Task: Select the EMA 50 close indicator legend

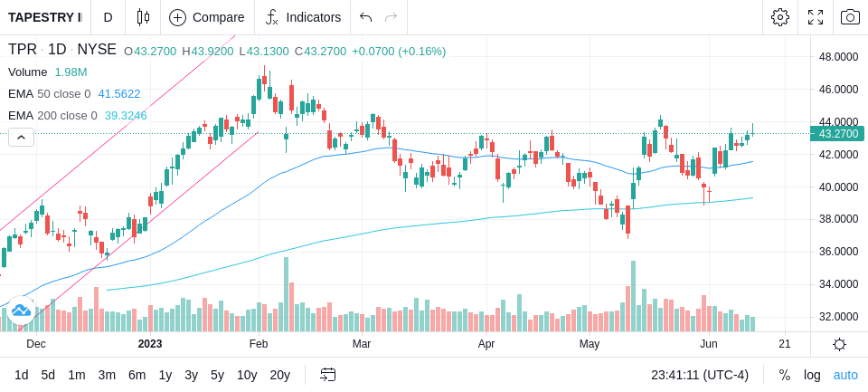Action: coord(49,94)
